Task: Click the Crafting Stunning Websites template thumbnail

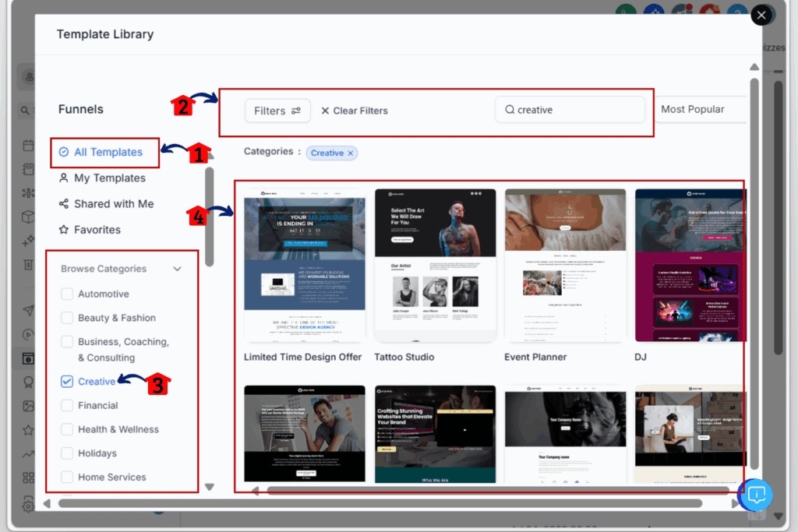Action: pyautogui.click(x=435, y=434)
